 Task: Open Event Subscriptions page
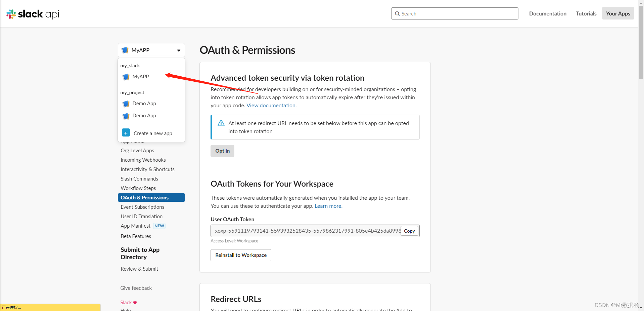(142, 207)
